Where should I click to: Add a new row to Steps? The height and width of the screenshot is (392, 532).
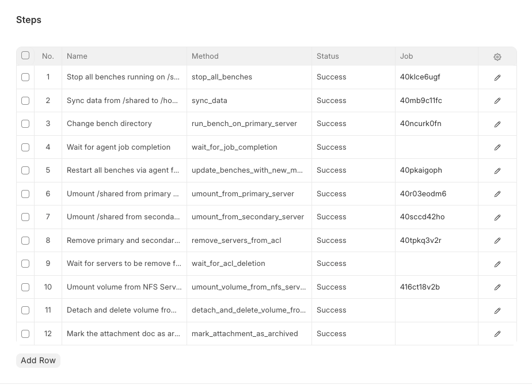coord(38,360)
